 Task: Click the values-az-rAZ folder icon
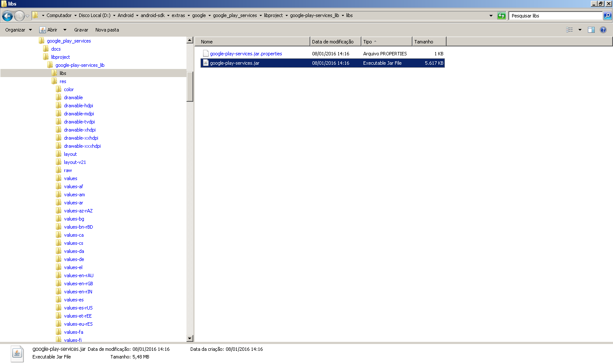(x=59, y=211)
